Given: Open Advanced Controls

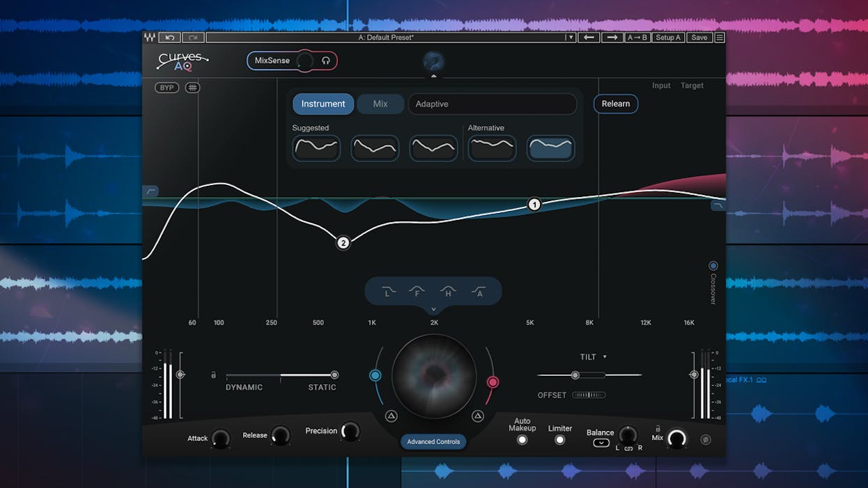Looking at the screenshot, I should pos(433,441).
